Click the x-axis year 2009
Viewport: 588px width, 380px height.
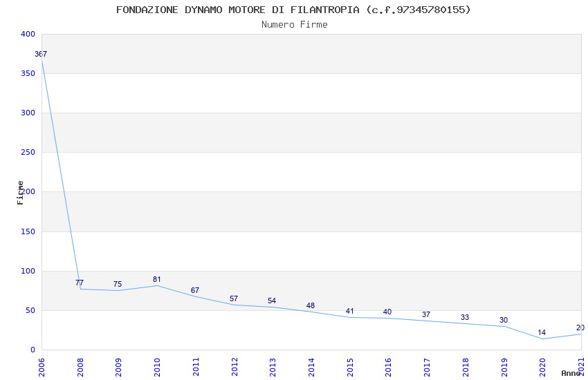coord(118,368)
